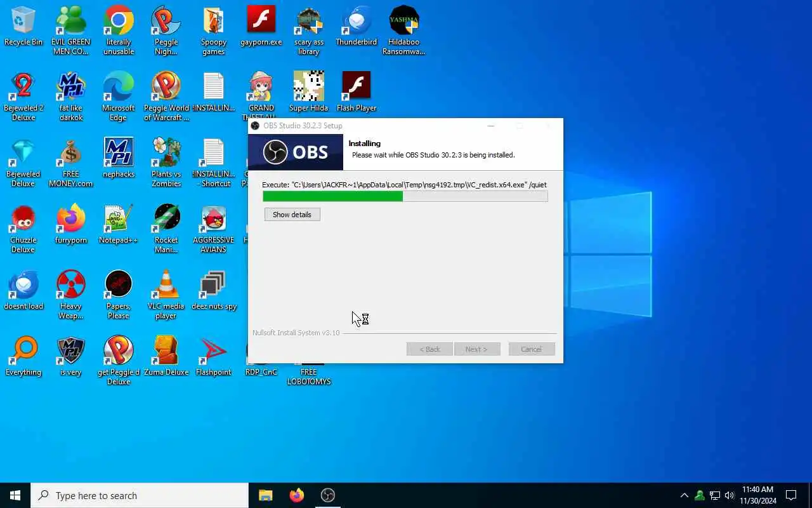Select the Rocket Mani... desktop shortcut
The image size is (812, 508).
point(166,229)
